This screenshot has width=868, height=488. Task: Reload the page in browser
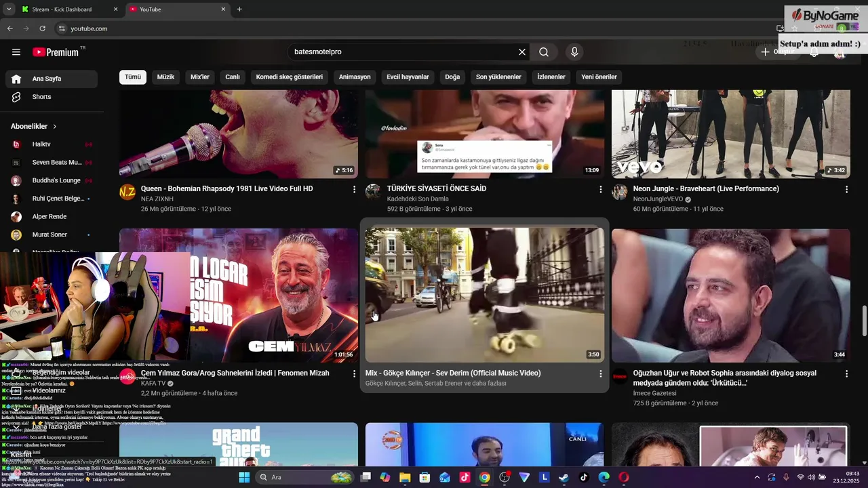(42, 28)
